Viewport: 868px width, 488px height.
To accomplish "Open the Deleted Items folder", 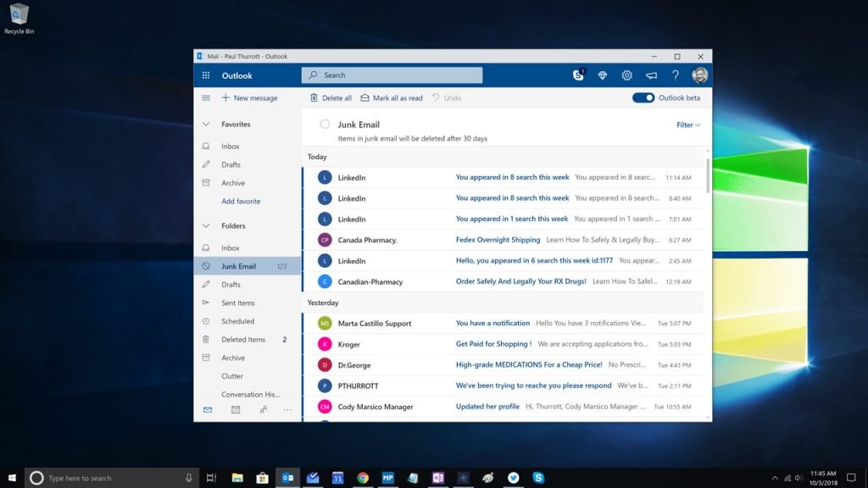I will pos(242,340).
